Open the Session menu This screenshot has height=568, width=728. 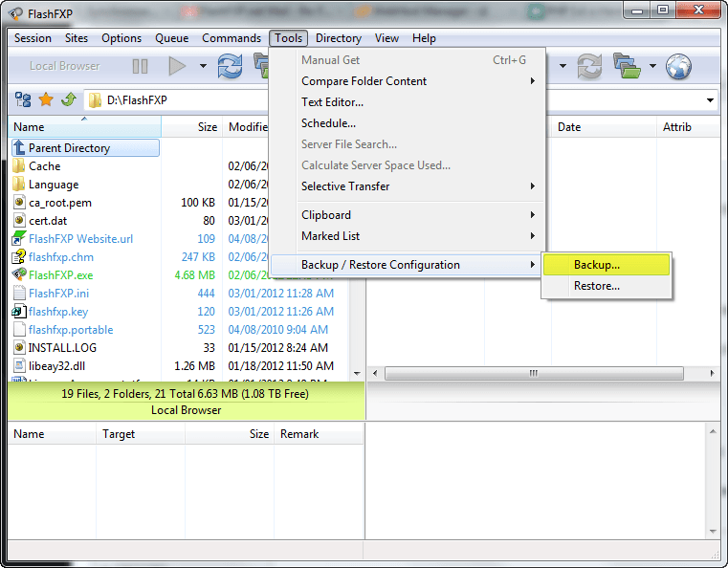tap(33, 38)
